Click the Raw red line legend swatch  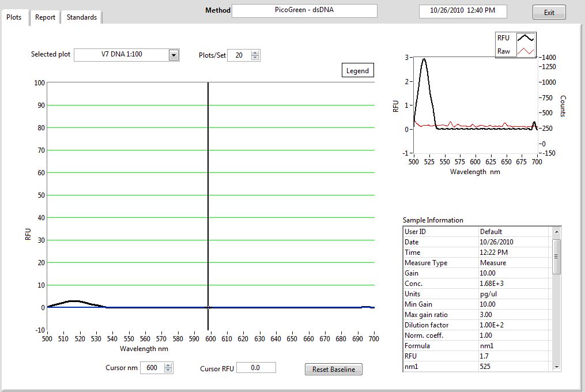(525, 51)
